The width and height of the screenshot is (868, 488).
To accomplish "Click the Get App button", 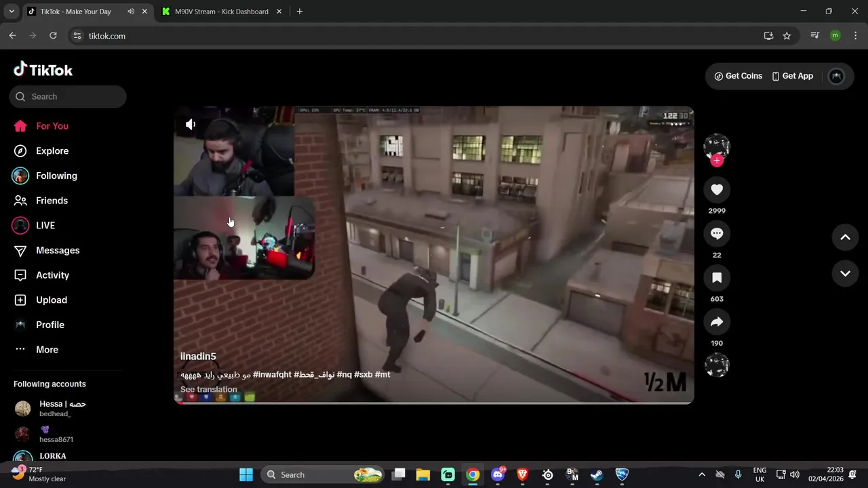I will coord(793,76).
